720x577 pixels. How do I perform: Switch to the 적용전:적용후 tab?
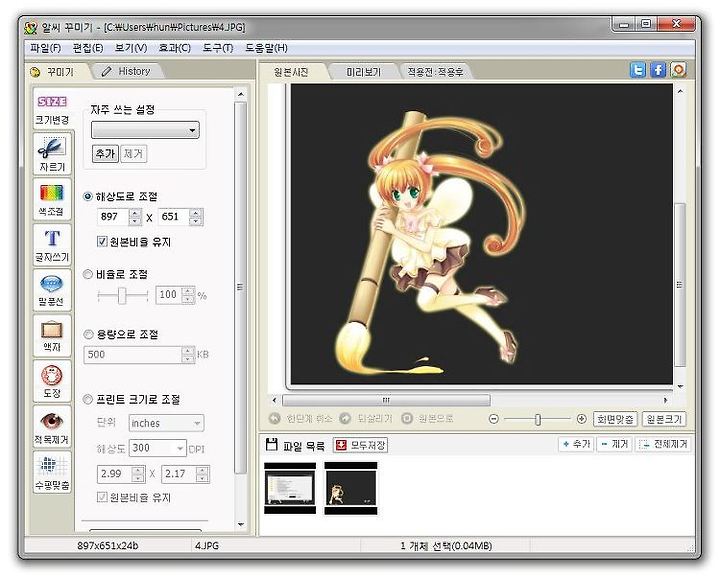(435, 72)
